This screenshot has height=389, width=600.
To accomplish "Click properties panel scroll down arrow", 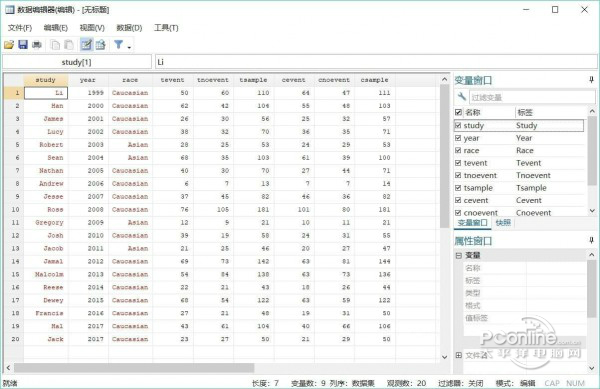I will (592, 368).
